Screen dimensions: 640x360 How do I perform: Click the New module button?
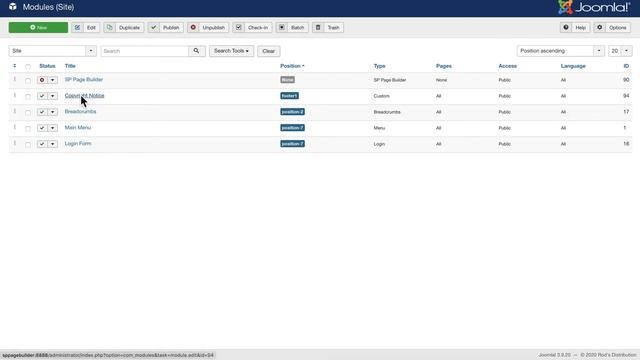pos(38,27)
